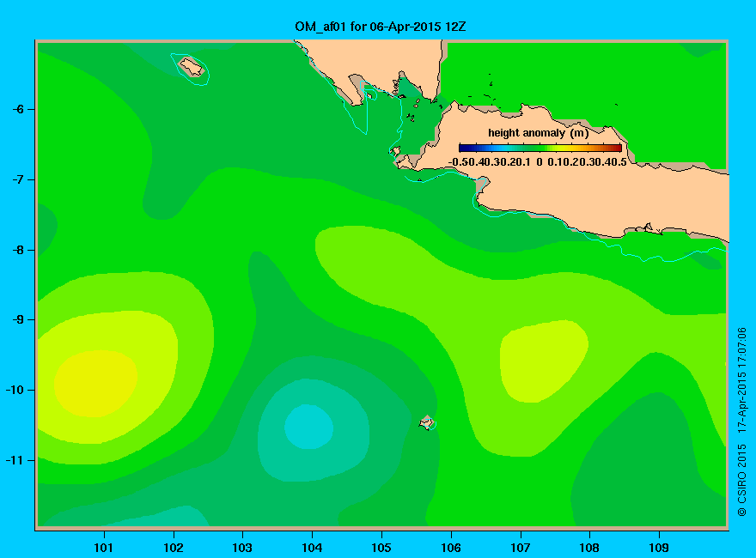Click the longitude label "102"
Viewport: 756px width, 558px height.
173,548
